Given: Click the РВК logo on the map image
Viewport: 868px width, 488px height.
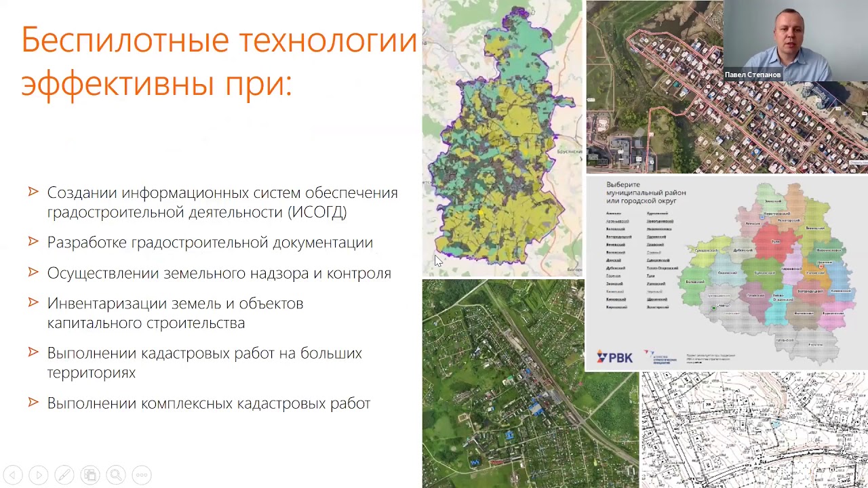Looking at the screenshot, I should [614, 357].
